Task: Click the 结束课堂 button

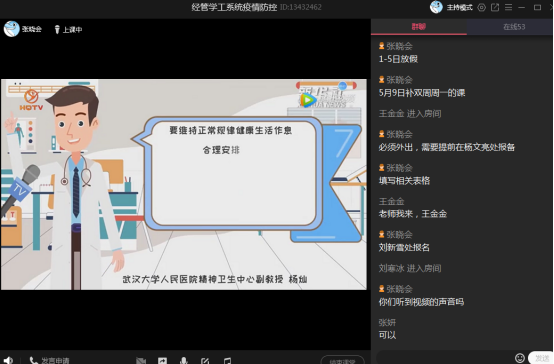Action: click(342, 360)
